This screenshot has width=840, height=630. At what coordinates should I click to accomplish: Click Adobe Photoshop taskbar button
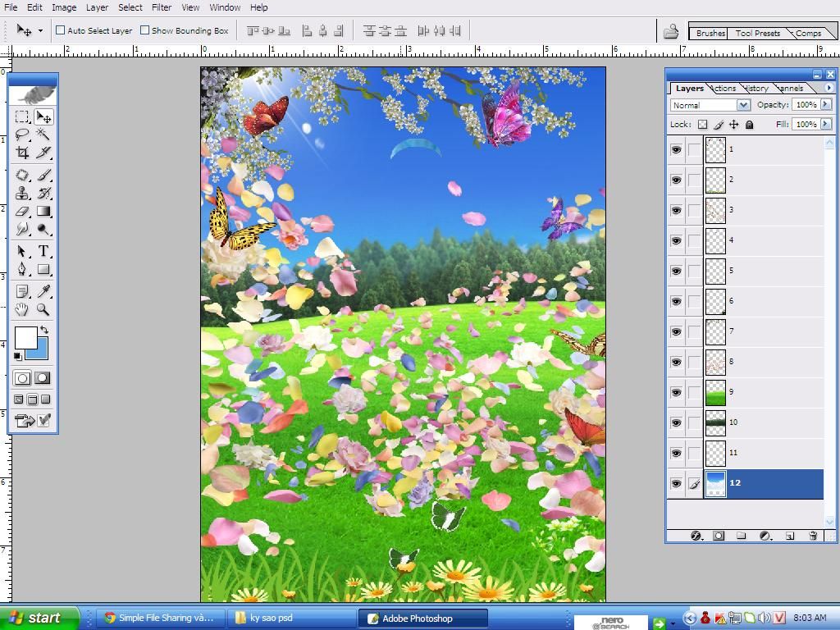click(x=422, y=619)
